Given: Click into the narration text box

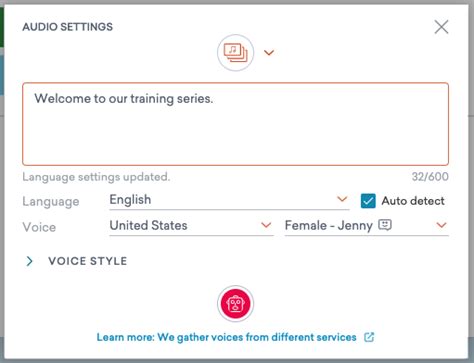Looking at the screenshot, I should coord(235,124).
